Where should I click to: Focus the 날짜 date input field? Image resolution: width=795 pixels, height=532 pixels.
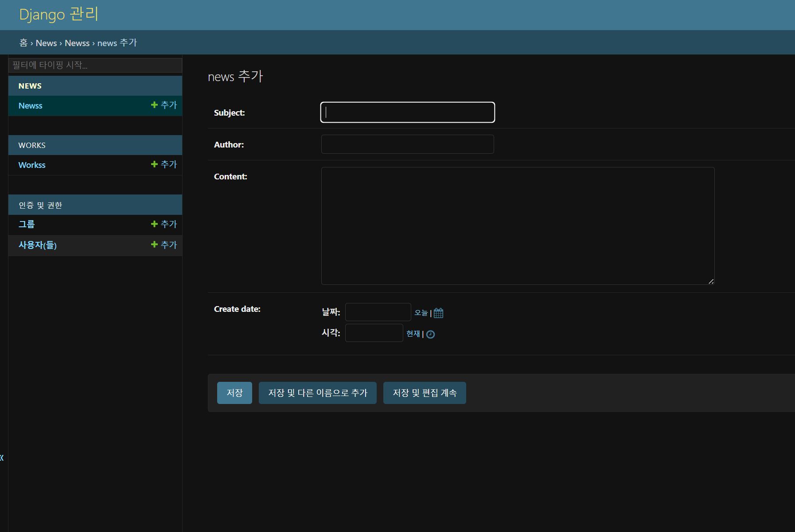(378, 312)
